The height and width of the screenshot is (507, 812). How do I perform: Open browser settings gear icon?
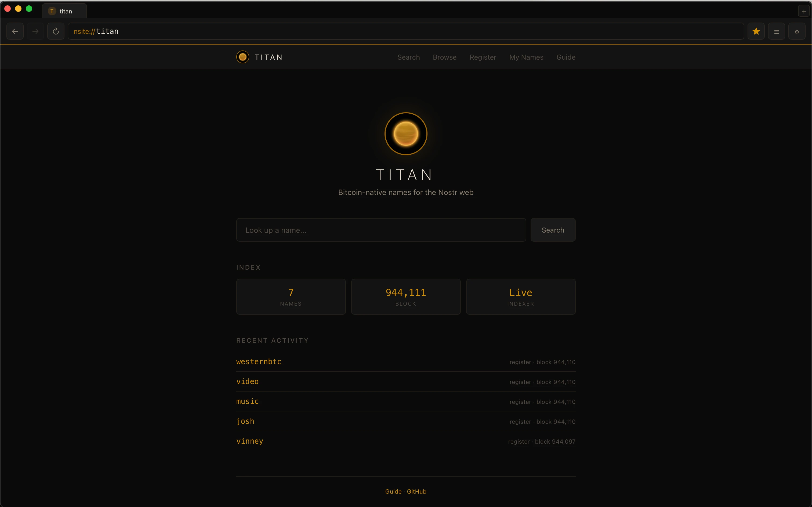[x=797, y=31]
